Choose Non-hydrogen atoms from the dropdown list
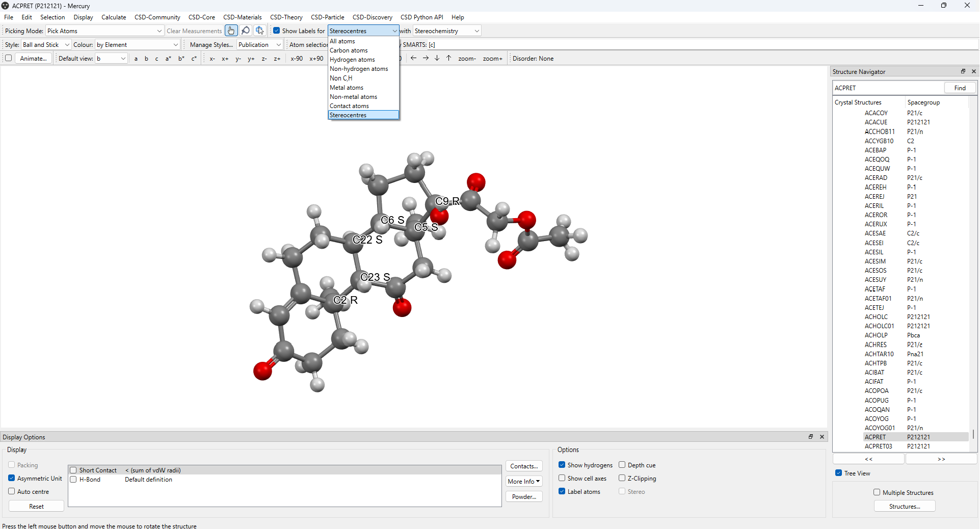This screenshot has height=529, width=980. click(x=359, y=69)
